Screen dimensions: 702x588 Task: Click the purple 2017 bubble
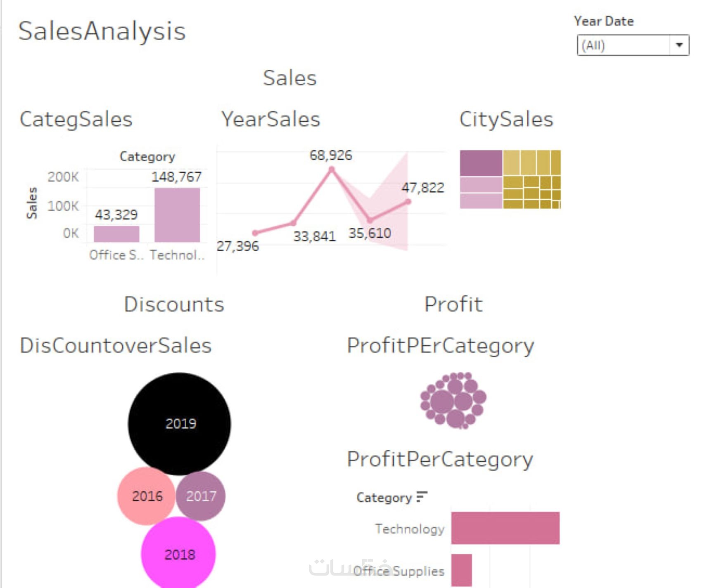(x=201, y=496)
